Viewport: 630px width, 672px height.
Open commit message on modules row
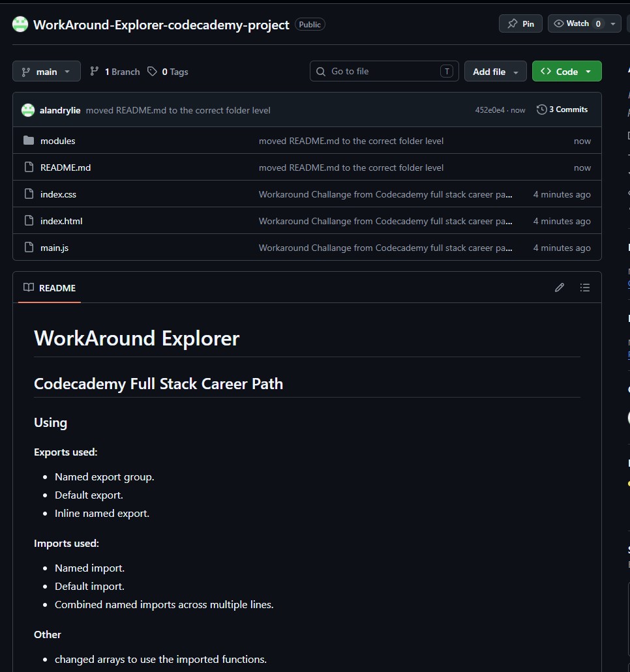[x=351, y=141]
